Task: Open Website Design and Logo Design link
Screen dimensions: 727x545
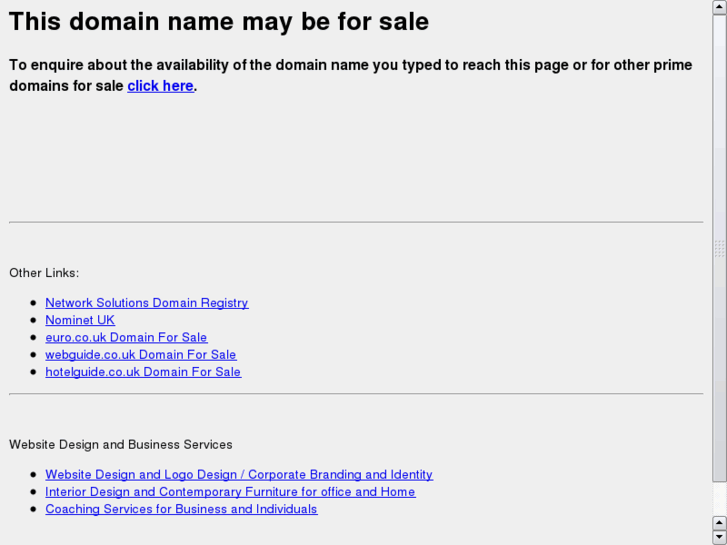Action: pos(239,475)
